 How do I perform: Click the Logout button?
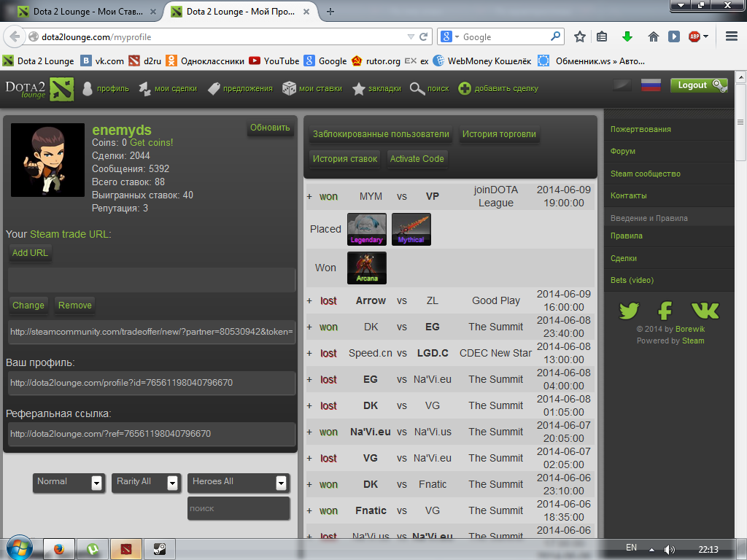(699, 85)
